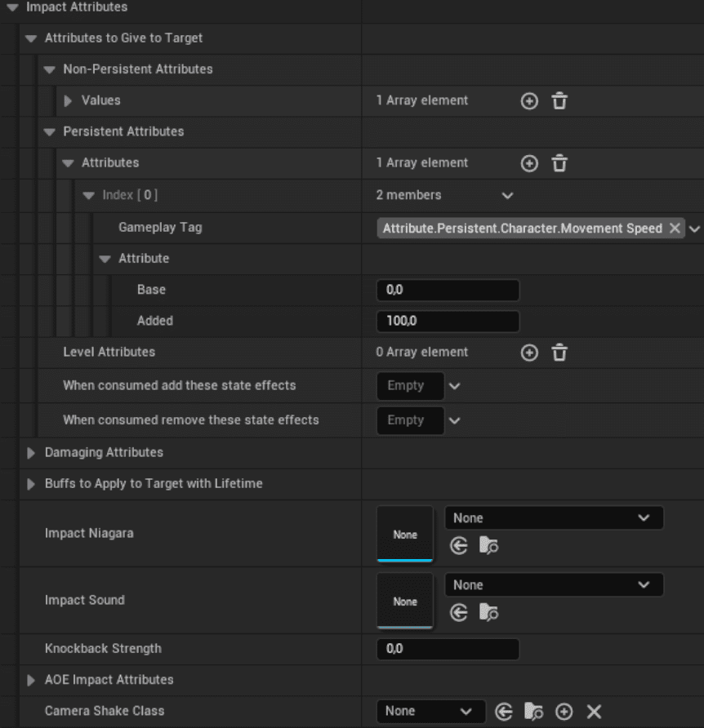Open Impact Sound asset dropdown
Viewport: 704px width, 728px height.
coord(554,584)
